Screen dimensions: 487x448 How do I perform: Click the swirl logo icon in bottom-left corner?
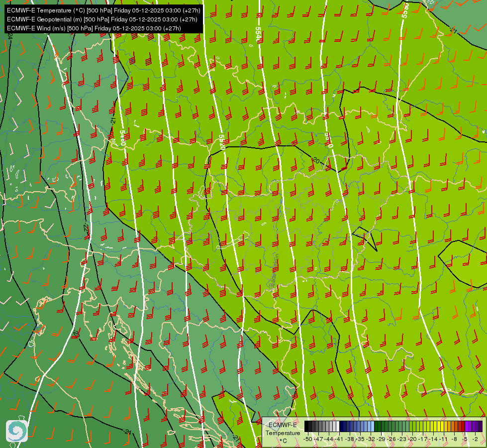click(x=17, y=431)
